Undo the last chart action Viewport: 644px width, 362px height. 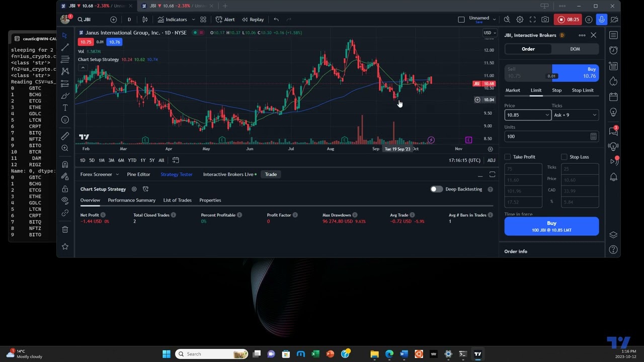(276, 20)
